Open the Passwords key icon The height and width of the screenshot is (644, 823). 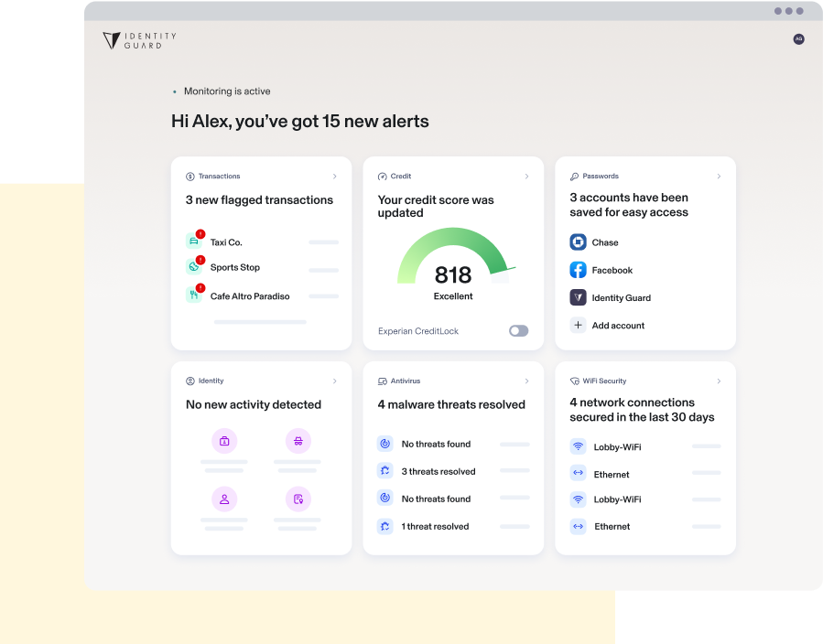(575, 176)
